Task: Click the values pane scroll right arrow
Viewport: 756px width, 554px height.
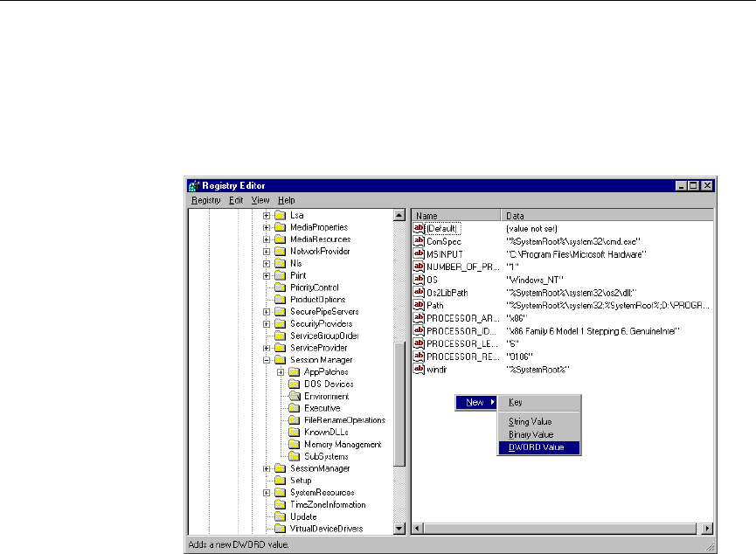Action: coord(707,529)
